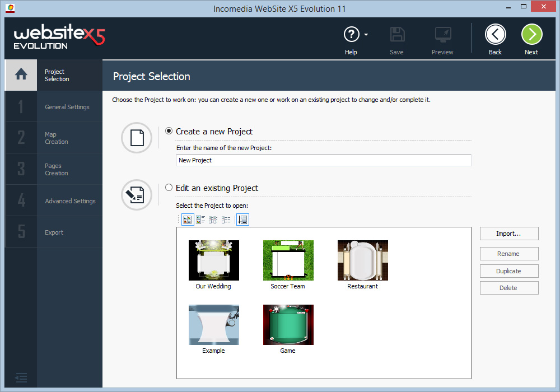
Task: Switch to large thumbnails view
Action: [187, 220]
